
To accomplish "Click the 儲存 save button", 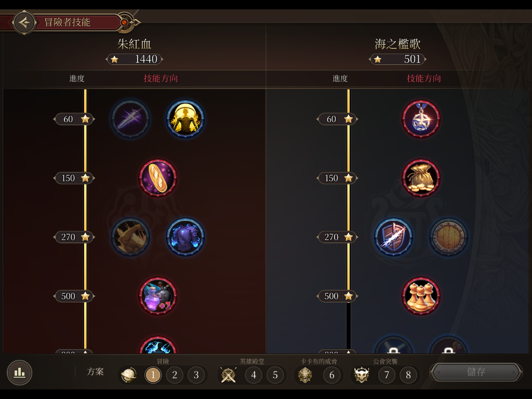I will click(x=476, y=372).
